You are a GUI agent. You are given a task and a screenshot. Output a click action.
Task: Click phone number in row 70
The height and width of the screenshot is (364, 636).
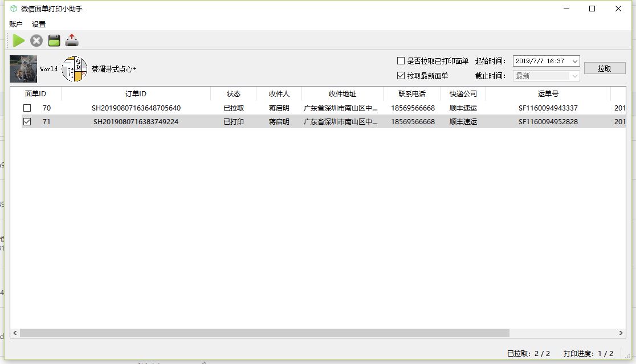(x=413, y=108)
